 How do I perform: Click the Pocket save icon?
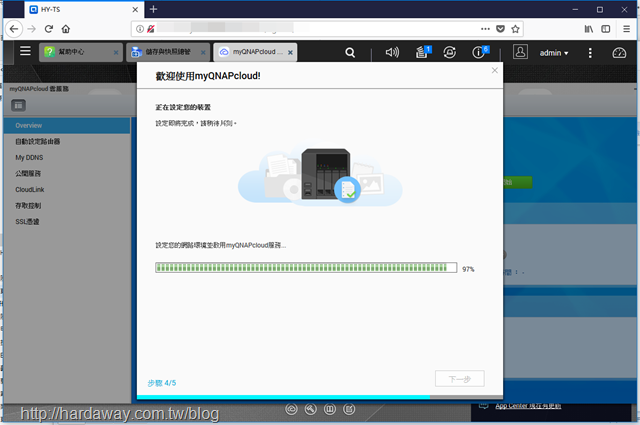pyautogui.click(x=500, y=29)
